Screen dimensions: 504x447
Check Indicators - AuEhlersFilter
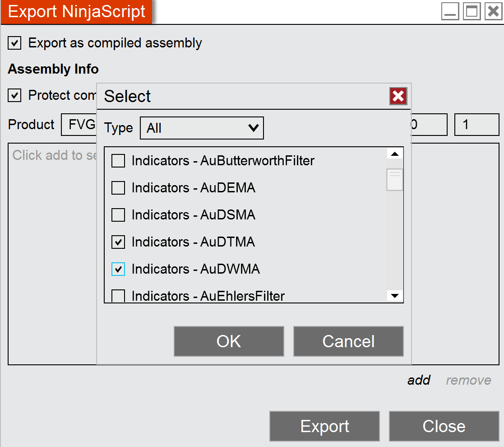118,296
